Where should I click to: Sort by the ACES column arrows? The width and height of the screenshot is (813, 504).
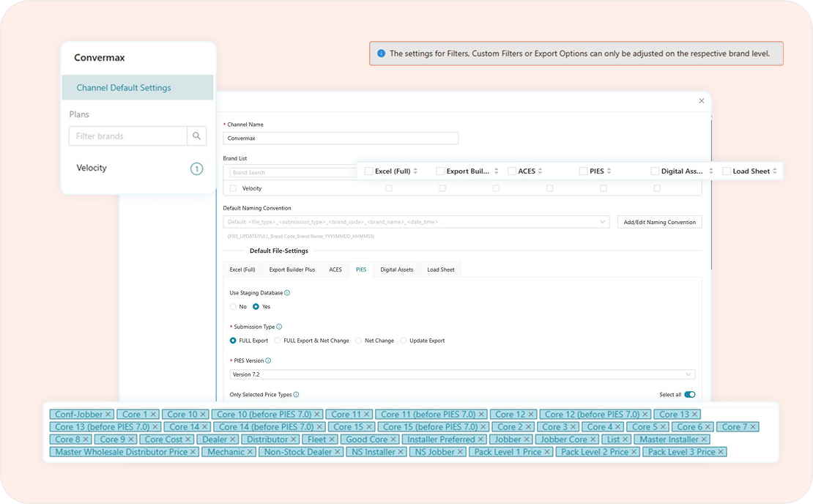[541, 171]
